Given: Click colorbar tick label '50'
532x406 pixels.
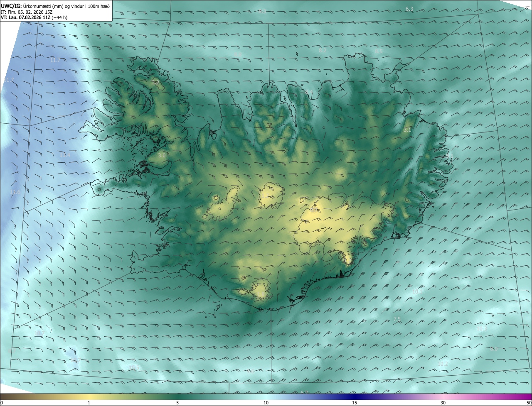Looking at the screenshot, I should coord(528,403).
